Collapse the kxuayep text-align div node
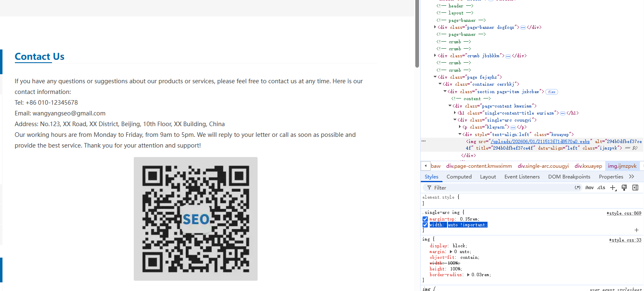This screenshot has height=291, width=644. point(460,134)
